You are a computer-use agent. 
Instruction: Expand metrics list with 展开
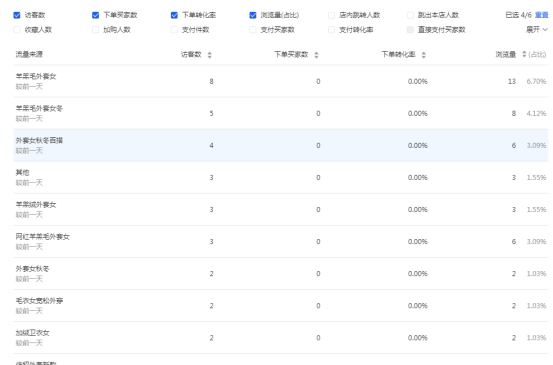tap(537, 30)
